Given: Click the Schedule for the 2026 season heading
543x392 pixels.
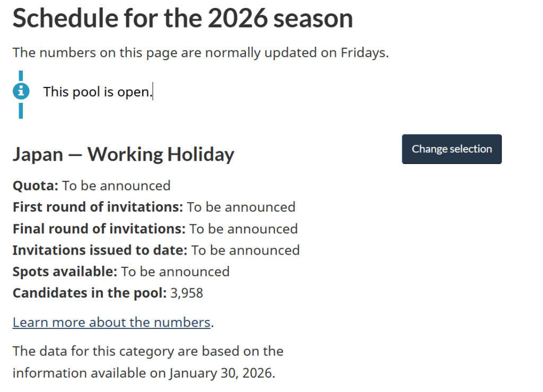Looking at the screenshot, I should [x=182, y=19].
